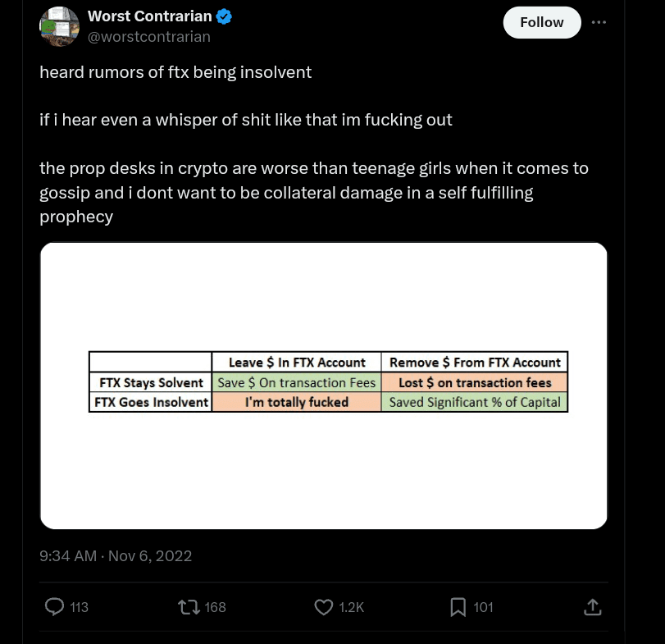Image resolution: width=665 pixels, height=644 pixels.
Task: Open the @worstcontrarian handle link
Action: (148, 37)
